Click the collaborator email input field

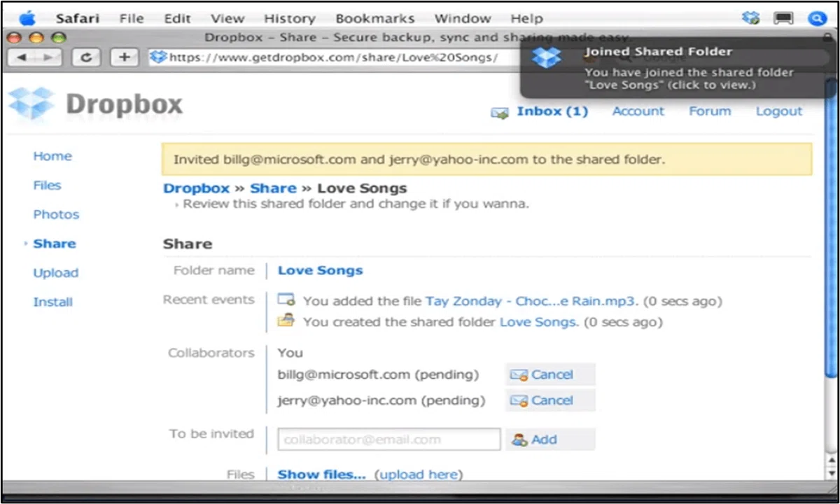389,440
